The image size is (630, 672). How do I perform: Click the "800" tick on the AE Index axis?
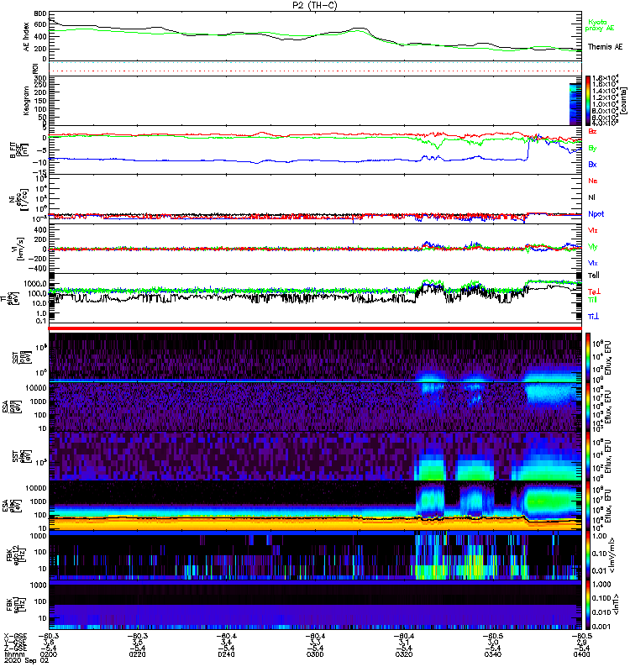coord(41,13)
